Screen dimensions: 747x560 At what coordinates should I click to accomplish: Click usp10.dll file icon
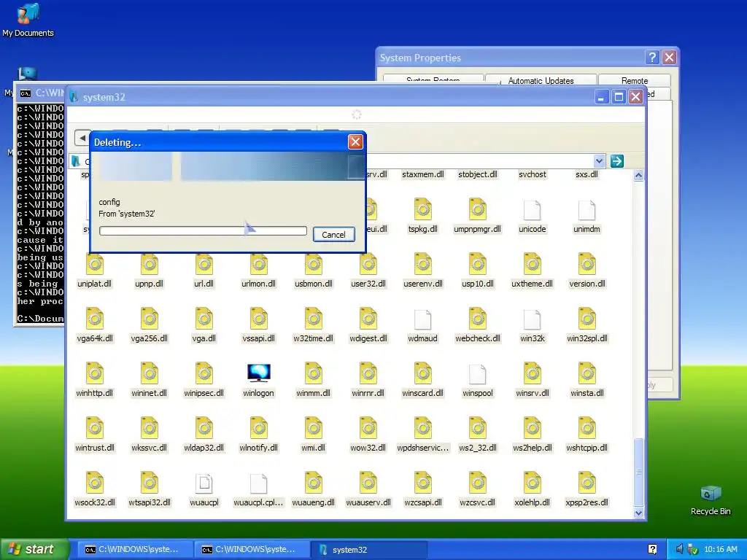click(478, 264)
